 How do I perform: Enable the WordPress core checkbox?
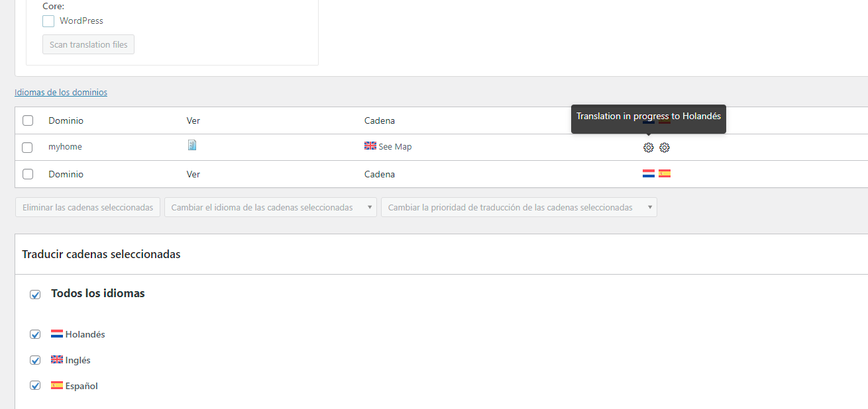coord(48,21)
